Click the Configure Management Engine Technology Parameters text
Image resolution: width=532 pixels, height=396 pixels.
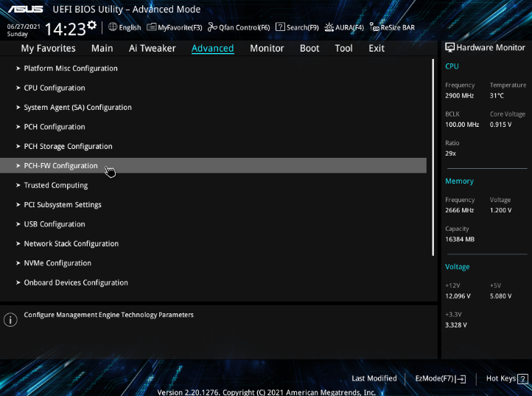tap(108, 315)
